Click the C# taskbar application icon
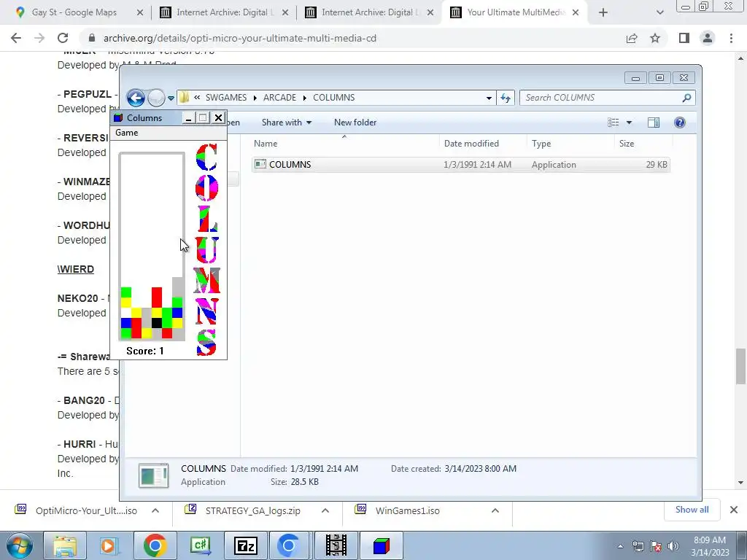The image size is (747, 560). point(200,545)
